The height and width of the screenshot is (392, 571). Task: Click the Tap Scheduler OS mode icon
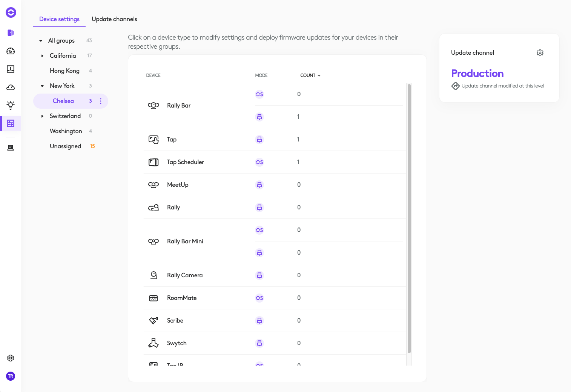pyautogui.click(x=259, y=162)
